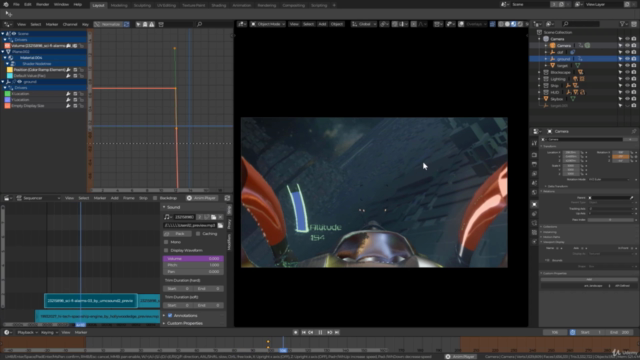Click the Position (Color Ramp Element) yellow swatch
The width and height of the screenshot is (640, 360).
10,70
